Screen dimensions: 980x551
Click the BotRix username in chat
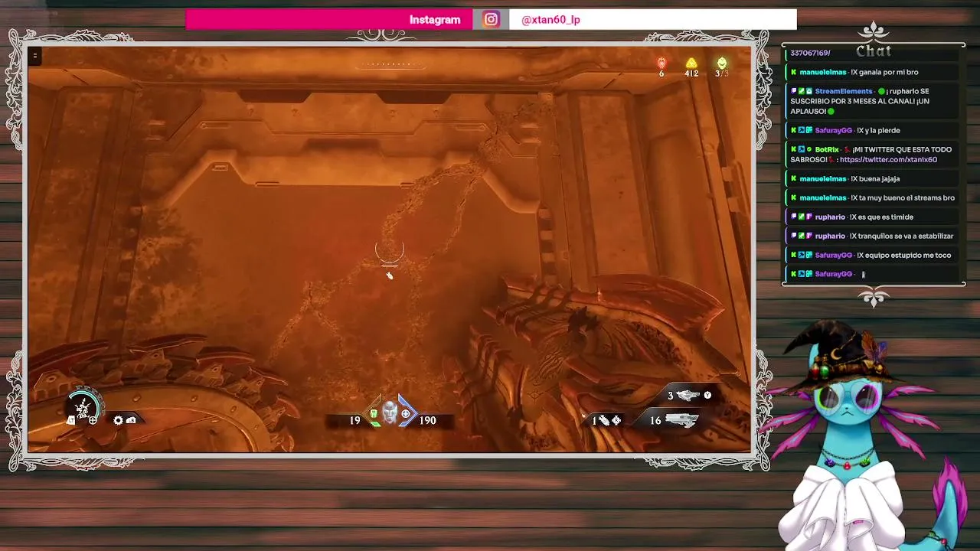827,150
